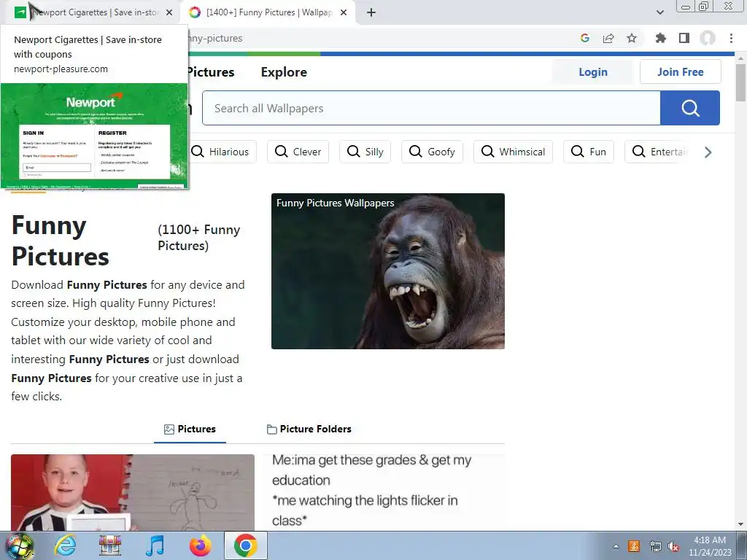
Task: Click the scrollbar down arrow
Action: pyautogui.click(x=740, y=524)
